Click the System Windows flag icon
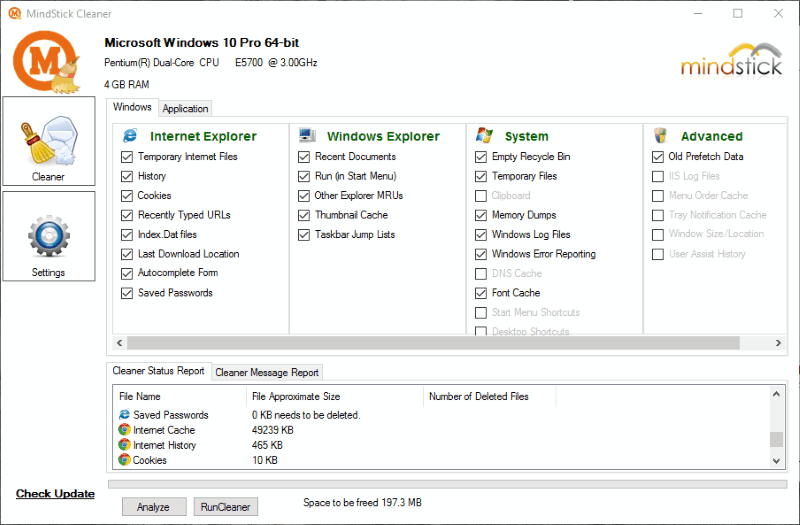 (484, 135)
